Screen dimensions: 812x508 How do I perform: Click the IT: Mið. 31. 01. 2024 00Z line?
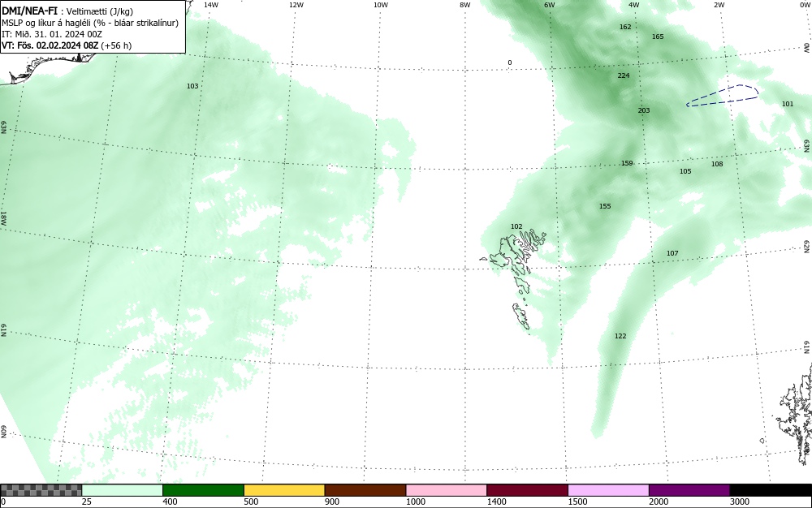[52, 34]
